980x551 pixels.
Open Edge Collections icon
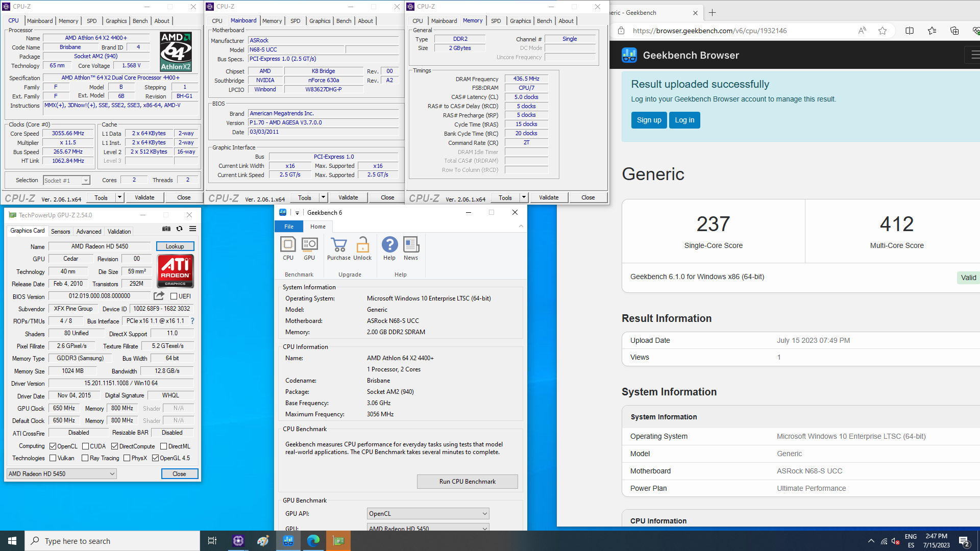(954, 31)
